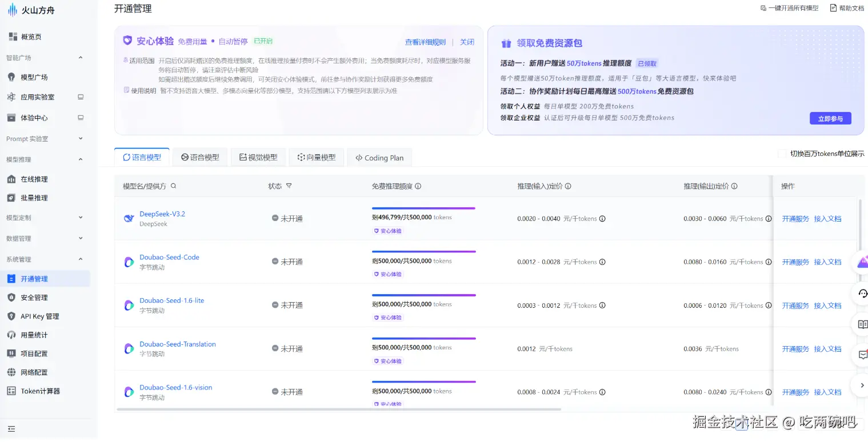Open the 概览页 overview icon in sidebar
Image resolution: width=868 pixels, height=442 pixels.
pos(13,37)
